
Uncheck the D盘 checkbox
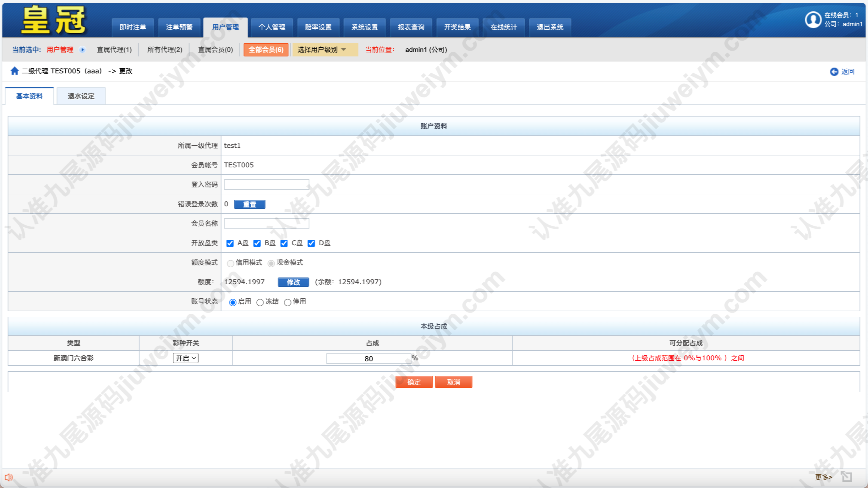point(311,243)
